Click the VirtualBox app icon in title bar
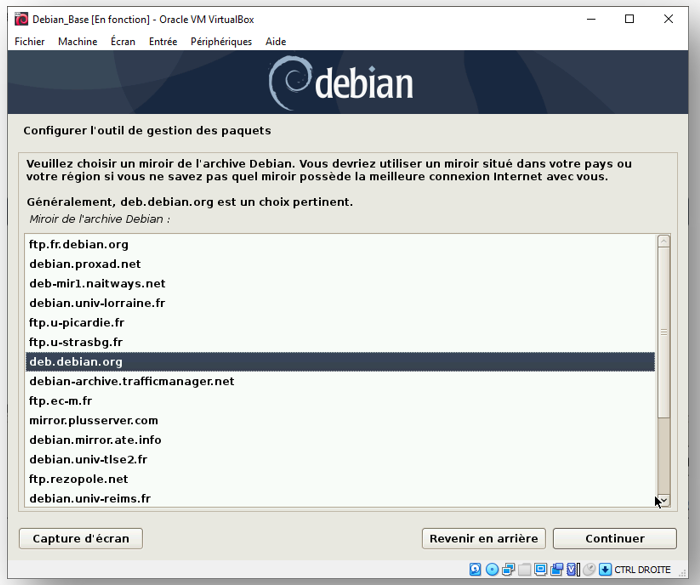The width and height of the screenshot is (700, 585). click(21, 19)
